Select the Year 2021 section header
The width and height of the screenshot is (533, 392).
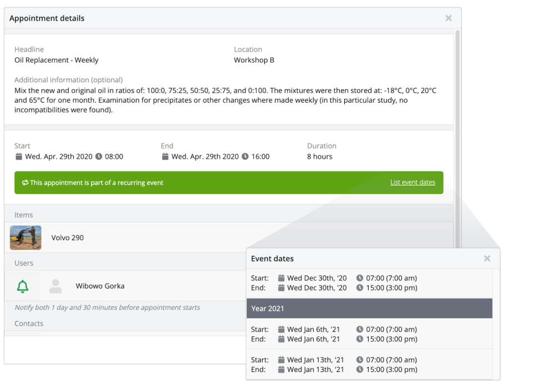coord(369,309)
